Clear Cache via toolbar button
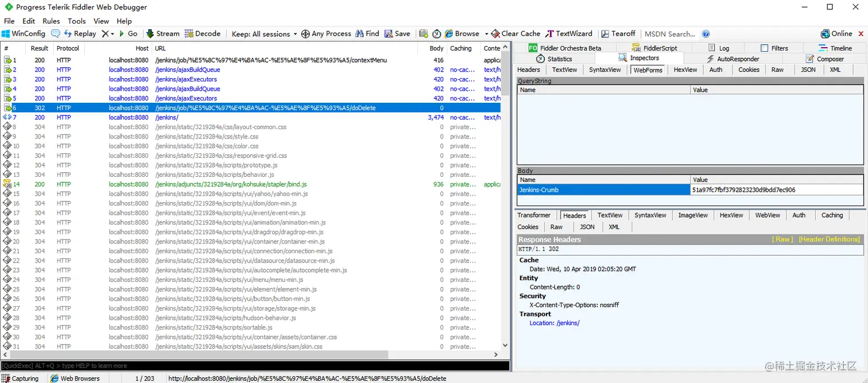 [516, 34]
